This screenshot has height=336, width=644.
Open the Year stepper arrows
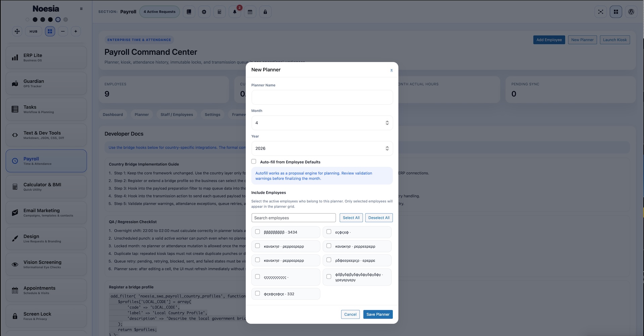387,149
